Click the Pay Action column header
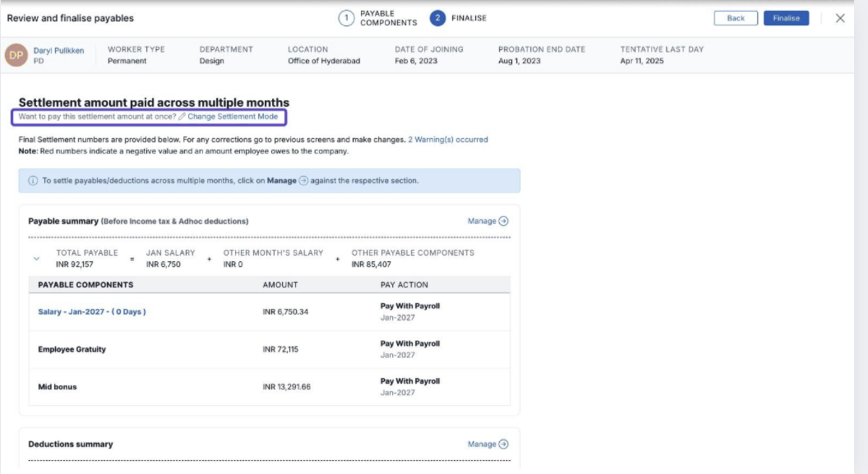Screen dimensions: 868x474 coord(404,285)
